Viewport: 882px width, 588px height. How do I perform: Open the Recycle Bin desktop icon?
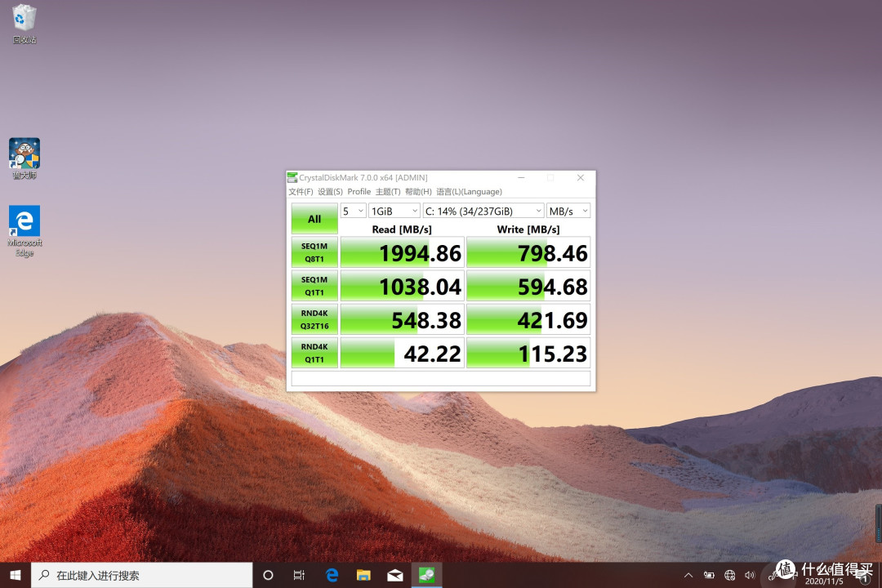click(x=24, y=24)
